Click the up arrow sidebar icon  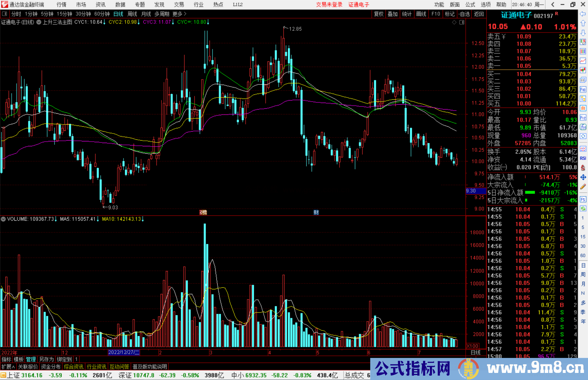583,23
